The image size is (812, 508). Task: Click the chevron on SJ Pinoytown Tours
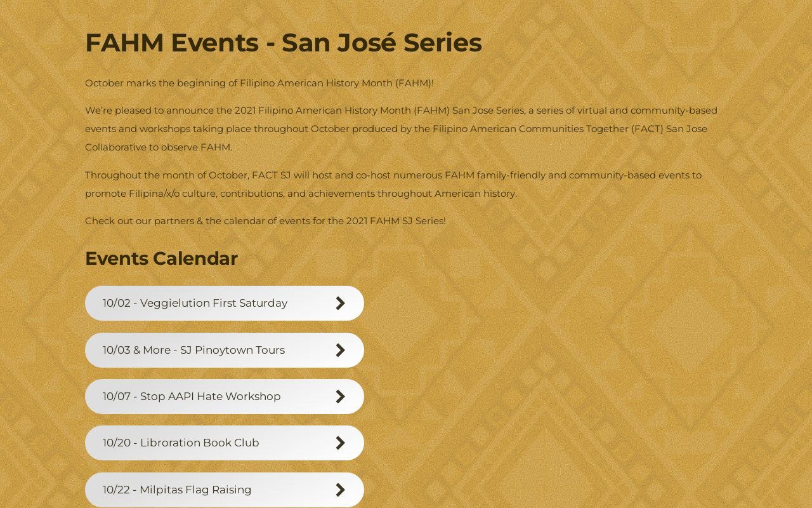pos(341,350)
